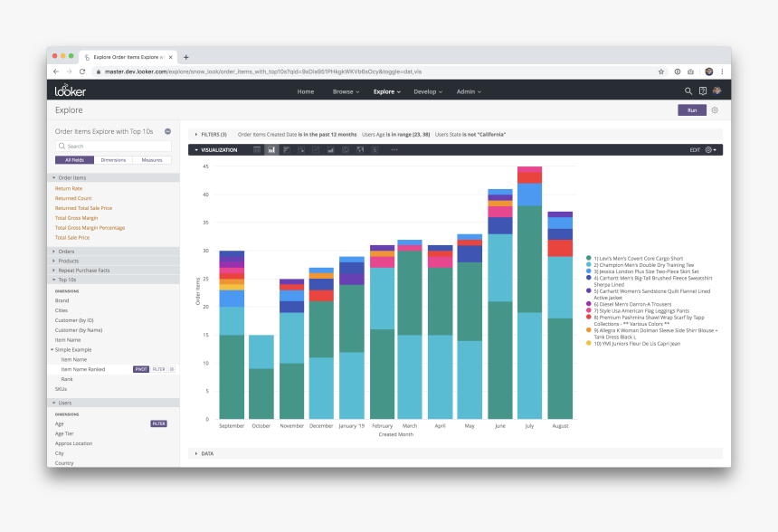Open the Browse dropdown menu

pyautogui.click(x=346, y=91)
